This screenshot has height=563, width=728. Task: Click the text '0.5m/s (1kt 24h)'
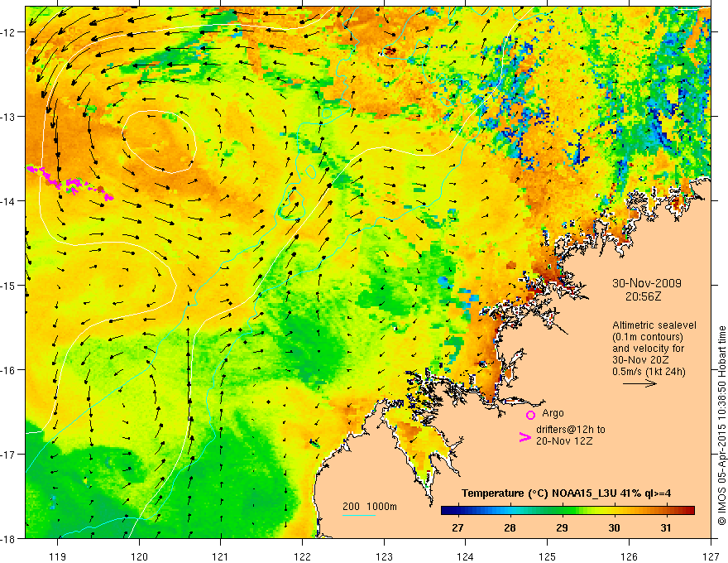coord(649,372)
